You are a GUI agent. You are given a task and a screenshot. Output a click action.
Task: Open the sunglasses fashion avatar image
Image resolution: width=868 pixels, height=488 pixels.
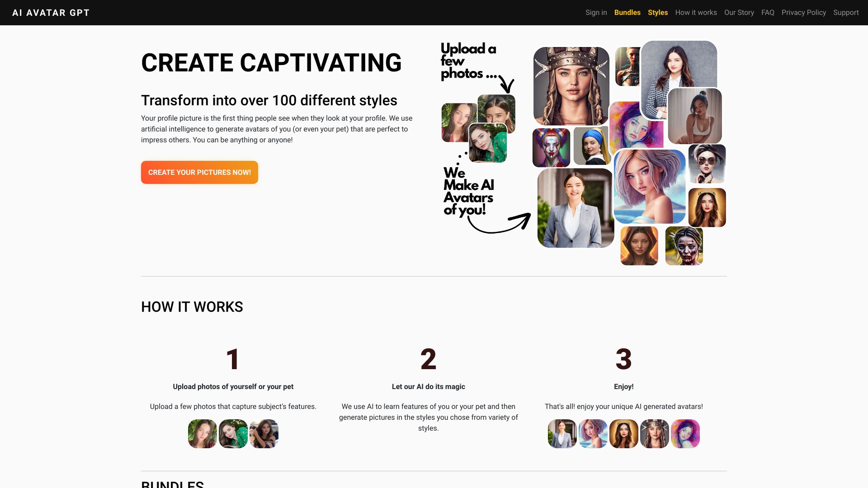click(x=708, y=164)
